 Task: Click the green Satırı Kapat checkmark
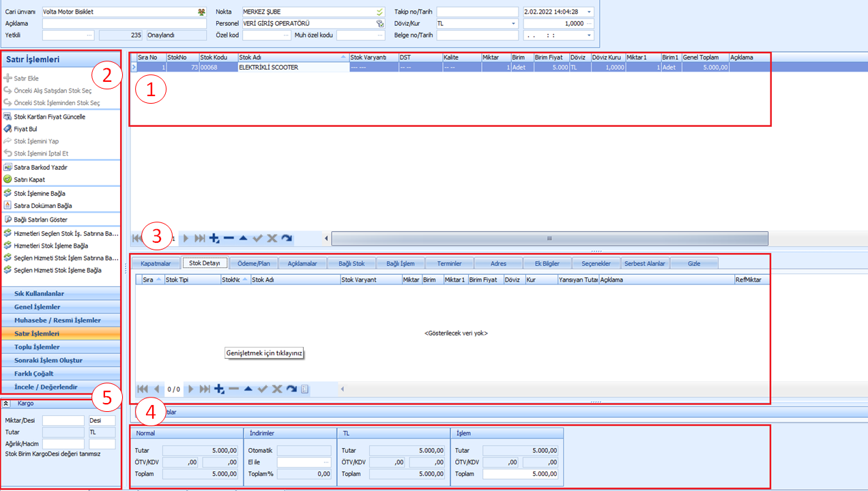click(8, 179)
